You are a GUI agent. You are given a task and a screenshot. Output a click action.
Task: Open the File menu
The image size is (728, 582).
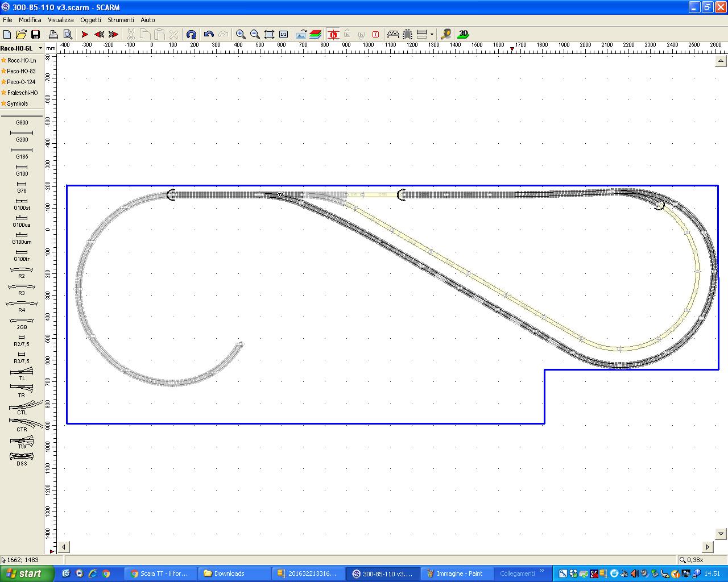pyautogui.click(x=7, y=20)
